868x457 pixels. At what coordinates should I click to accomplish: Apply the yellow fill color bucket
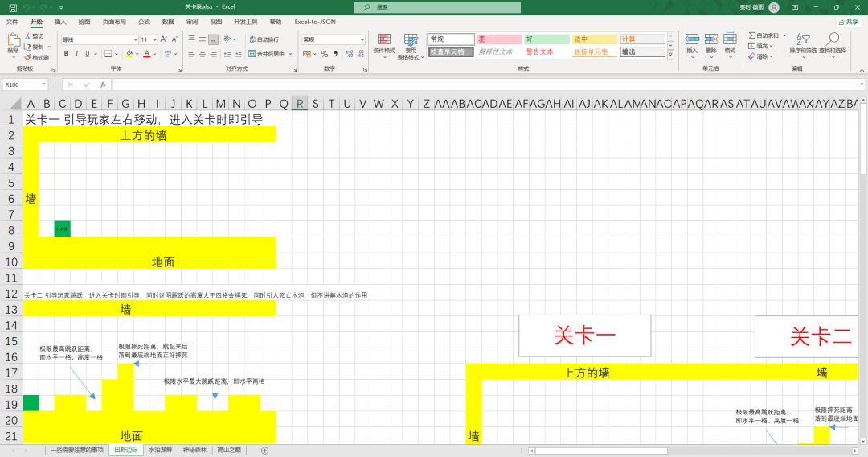[x=129, y=54]
